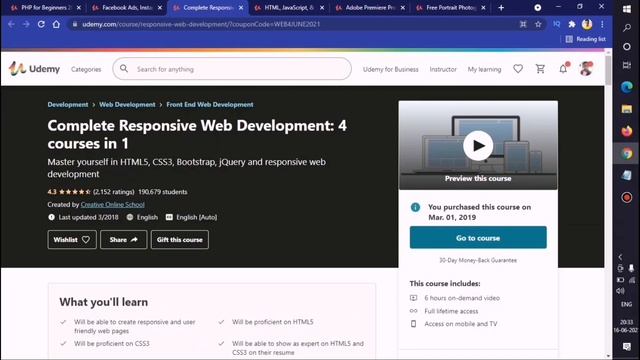This screenshot has width=640, height=360.
Task: Click the Udemy logo
Action: coord(34,69)
